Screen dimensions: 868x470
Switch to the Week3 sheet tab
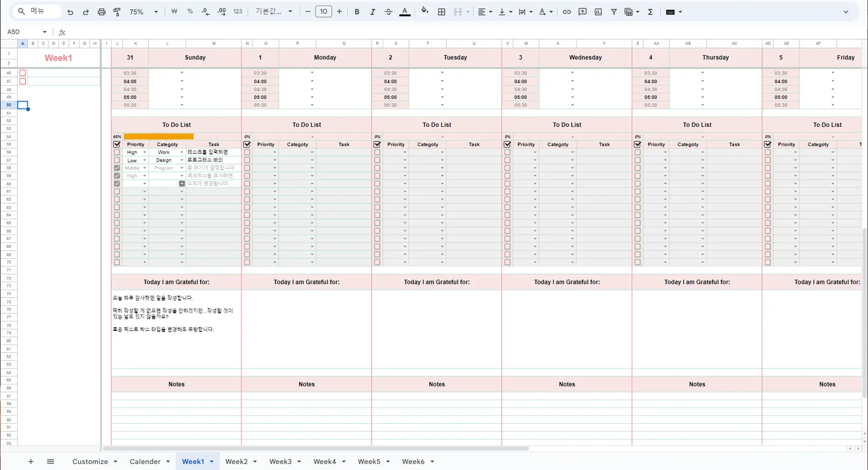click(x=280, y=461)
